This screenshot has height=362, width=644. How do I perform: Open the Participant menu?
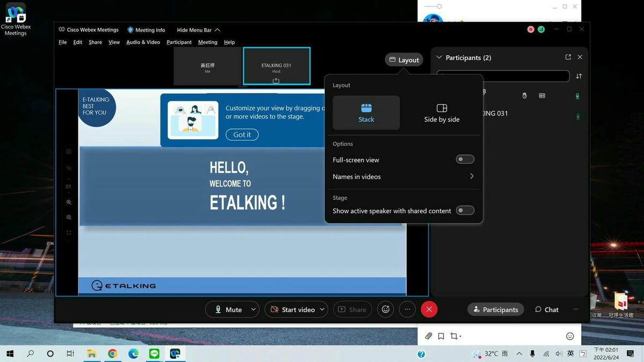pyautogui.click(x=179, y=42)
